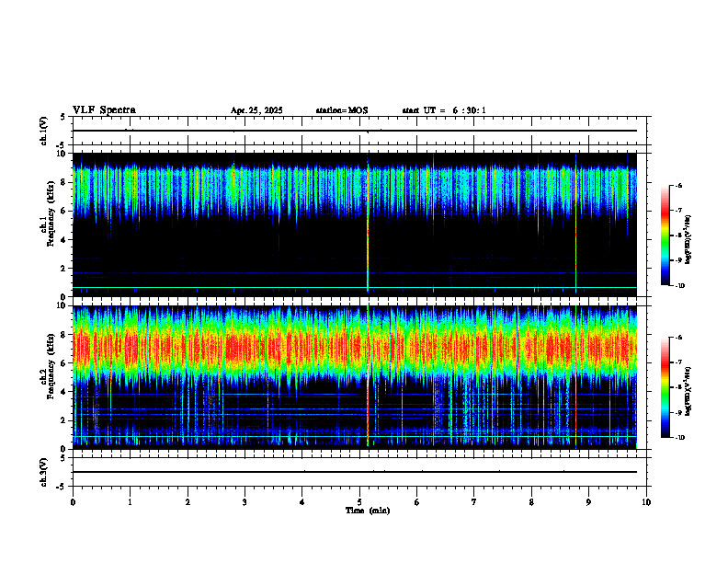Click the time axis tick label '3'

coord(245,502)
